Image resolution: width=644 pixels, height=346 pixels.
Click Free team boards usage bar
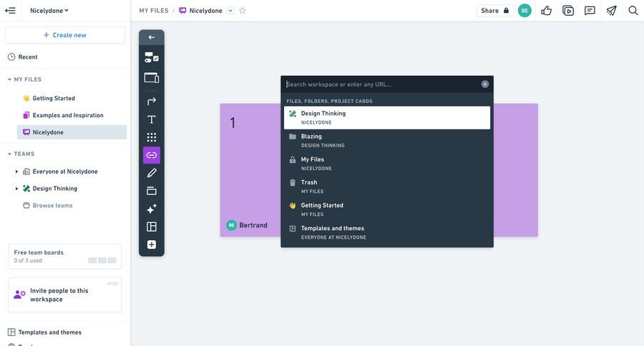pyautogui.click(x=102, y=260)
